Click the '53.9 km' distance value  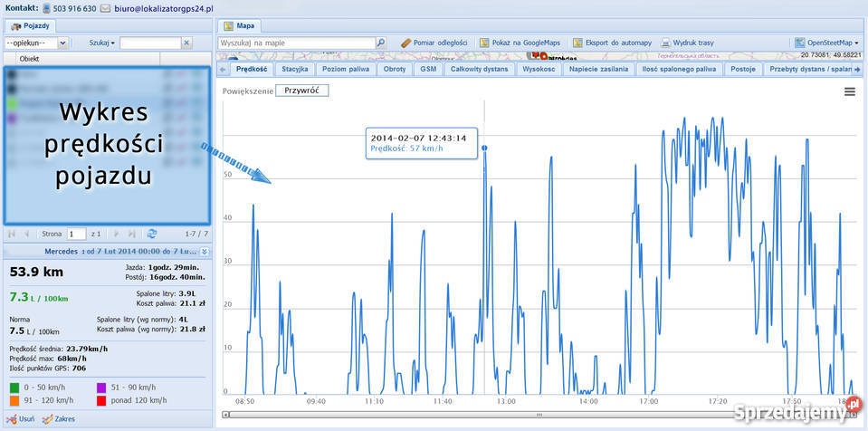click(36, 272)
